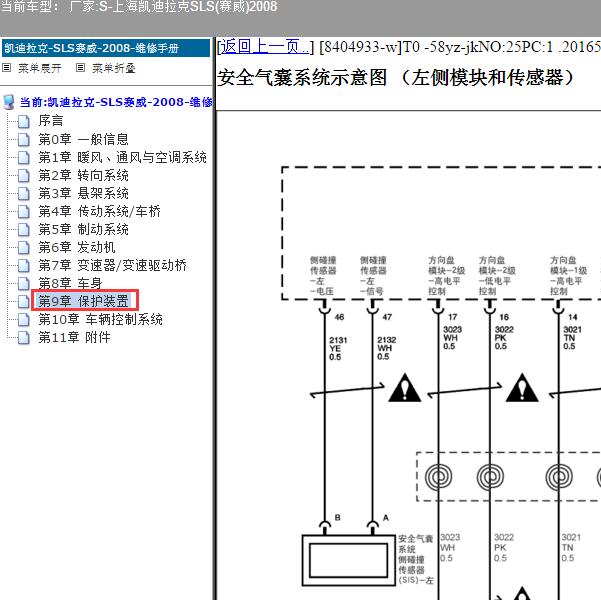
Task: Click the expand icon before 菜单展开
Action: click(x=7, y=68)
